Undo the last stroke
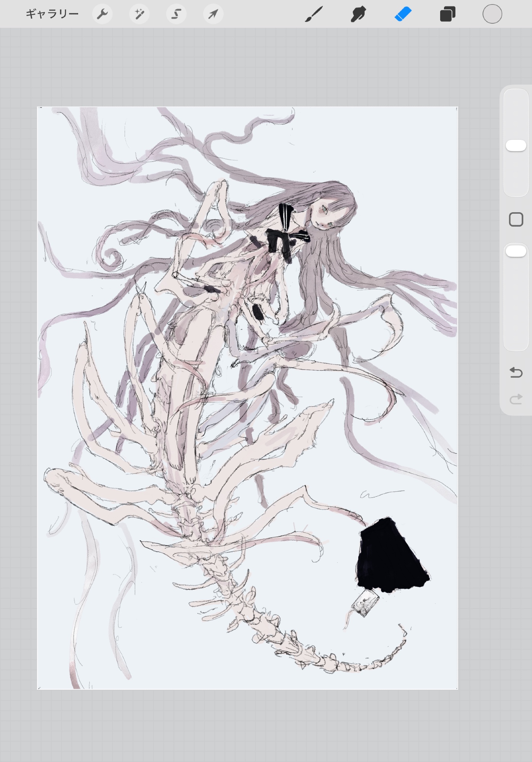Viewport: 532px width, 762px height. coord(516,372)
